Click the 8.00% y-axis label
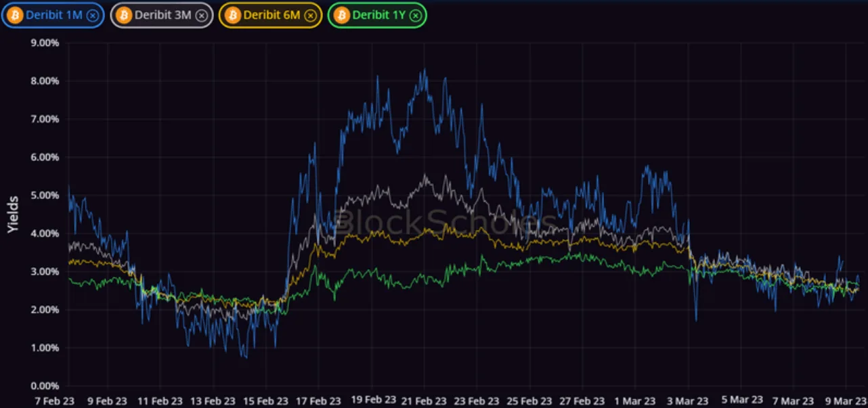Image resolution: width=868 pixels, height=408 pixels. click(45, 81)
